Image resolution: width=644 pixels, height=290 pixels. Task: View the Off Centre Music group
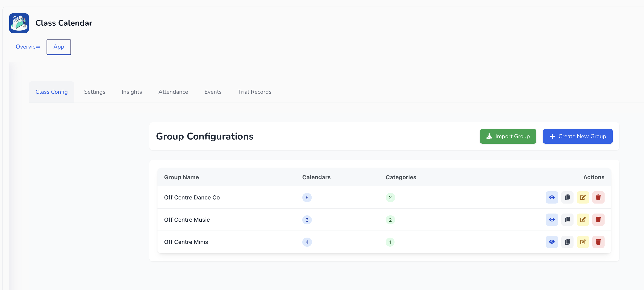click(552, 220)
